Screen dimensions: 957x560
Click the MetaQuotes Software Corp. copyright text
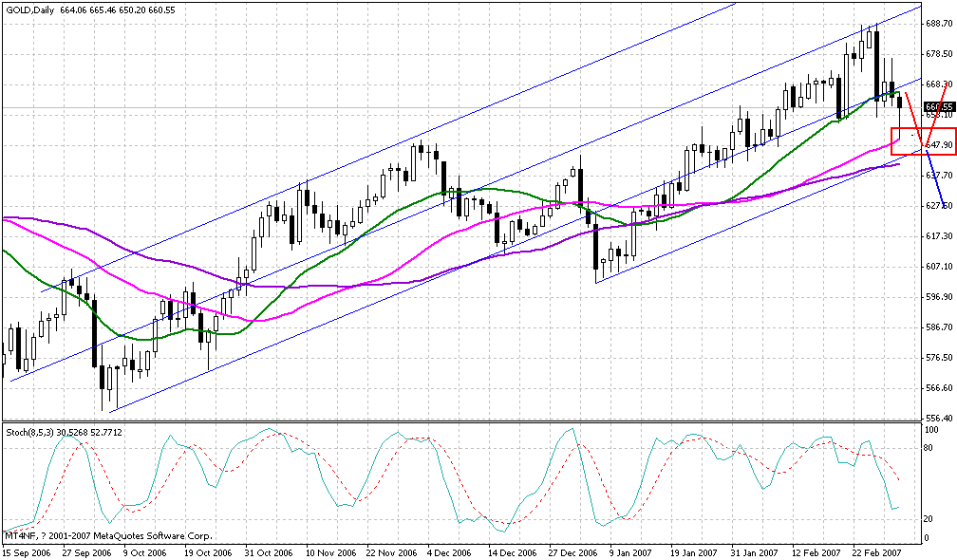pyautogui.click(x=108, y=536)
